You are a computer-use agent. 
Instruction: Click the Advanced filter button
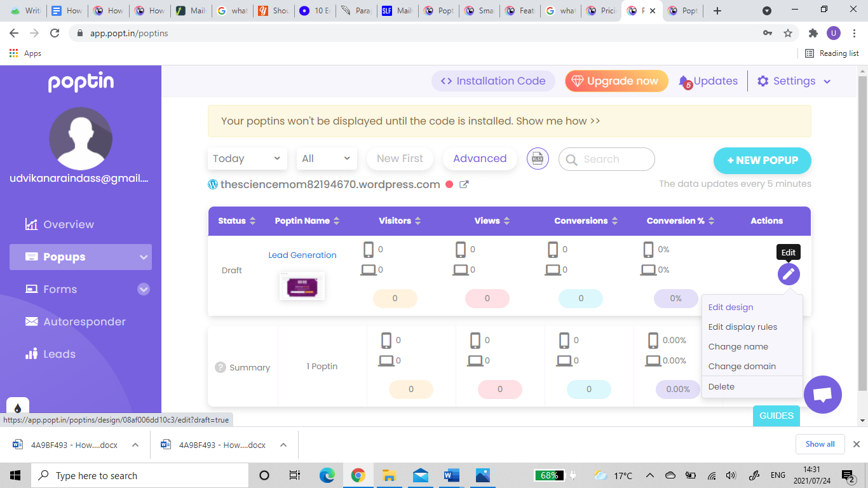coord(480,159)
